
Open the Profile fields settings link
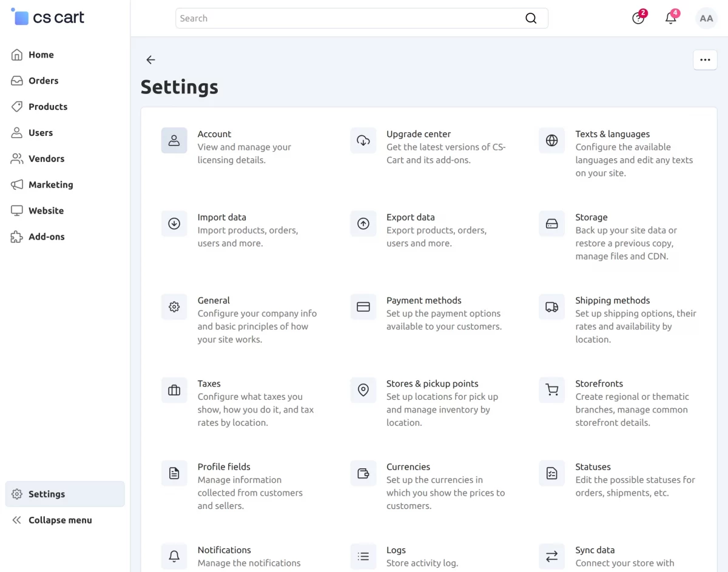(224, 466)
